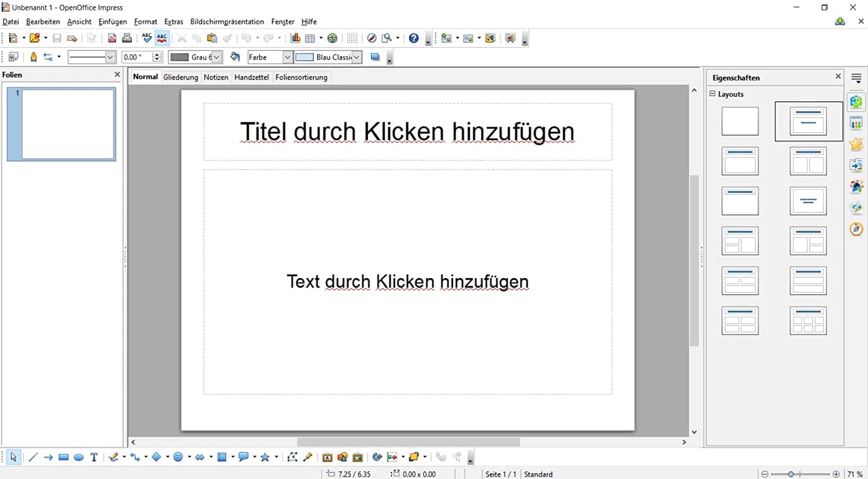The width and height of the screenshot is (868, 479).
Task: Insert a table icon
Action: tap(310, 38)
